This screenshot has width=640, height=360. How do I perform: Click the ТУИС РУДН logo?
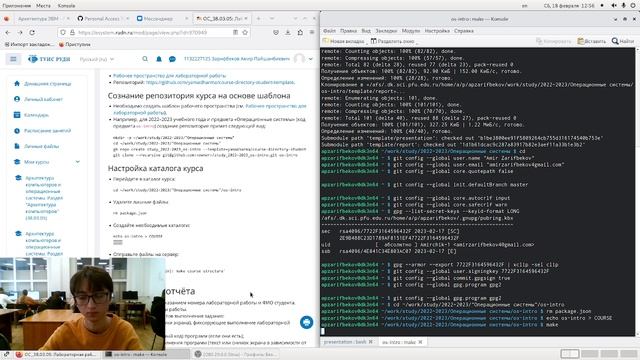click(49, 59)
